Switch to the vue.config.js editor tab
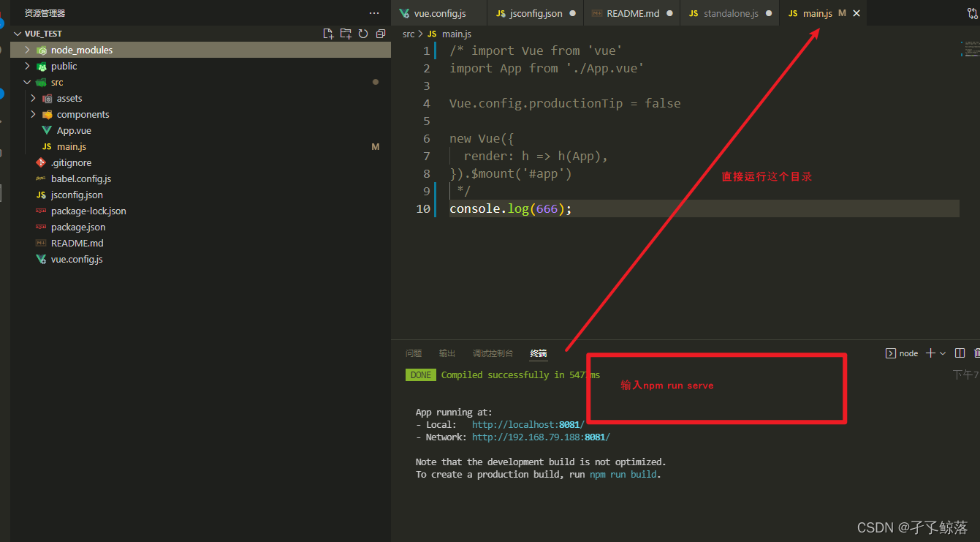 pyautogui.click(x=439, y=13)
